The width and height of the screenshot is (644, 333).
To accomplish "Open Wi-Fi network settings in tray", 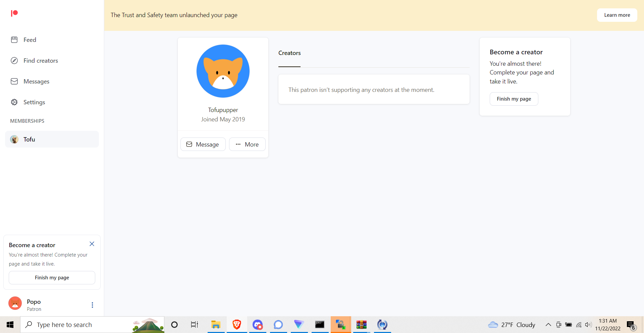I will click(x=579, y=325).
